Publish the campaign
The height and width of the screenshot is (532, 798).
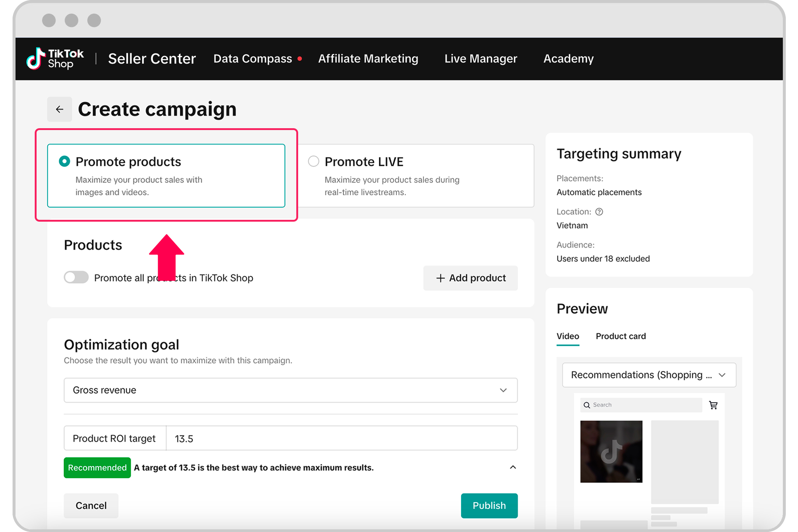coord(489,506)
